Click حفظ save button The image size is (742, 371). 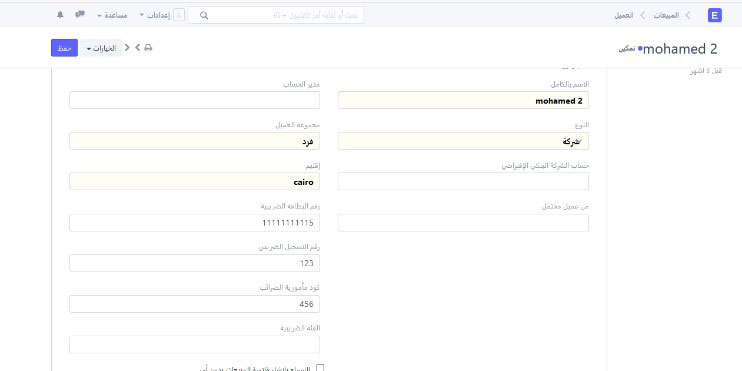coord(64,48)
